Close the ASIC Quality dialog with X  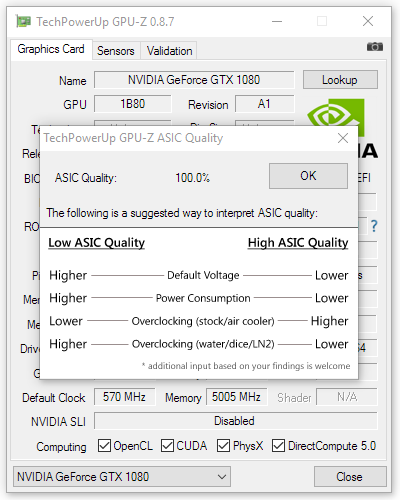(x=343, y=138)
